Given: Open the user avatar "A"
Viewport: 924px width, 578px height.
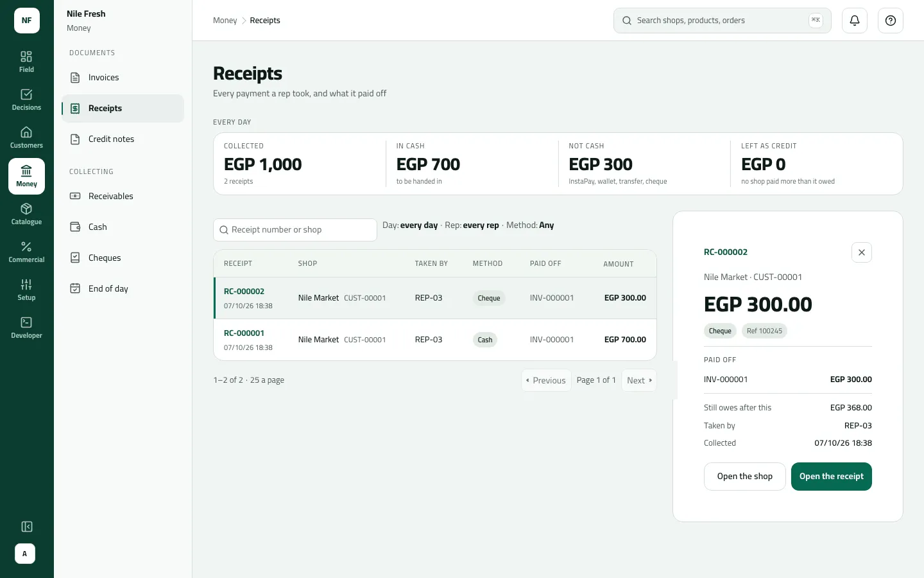Looking at the screenshot, I should tap(25, 554).
